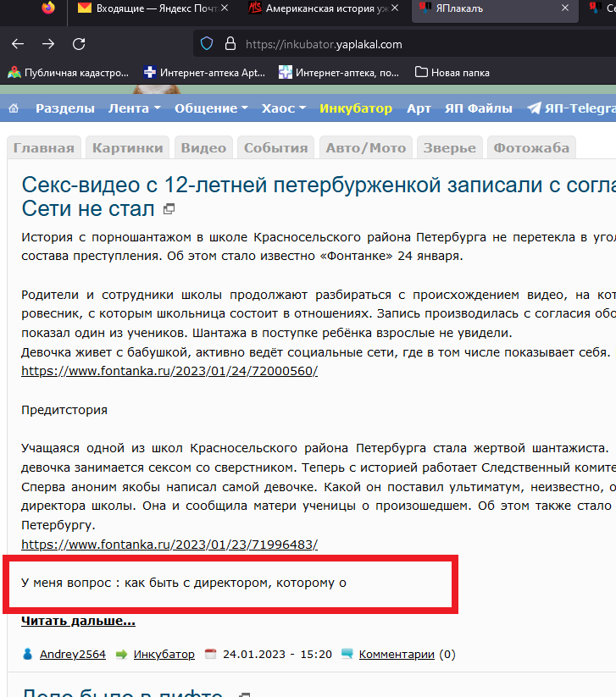Reload the page with the refresh icon
This screenshot has width=616, height=697.
(79, 43)
